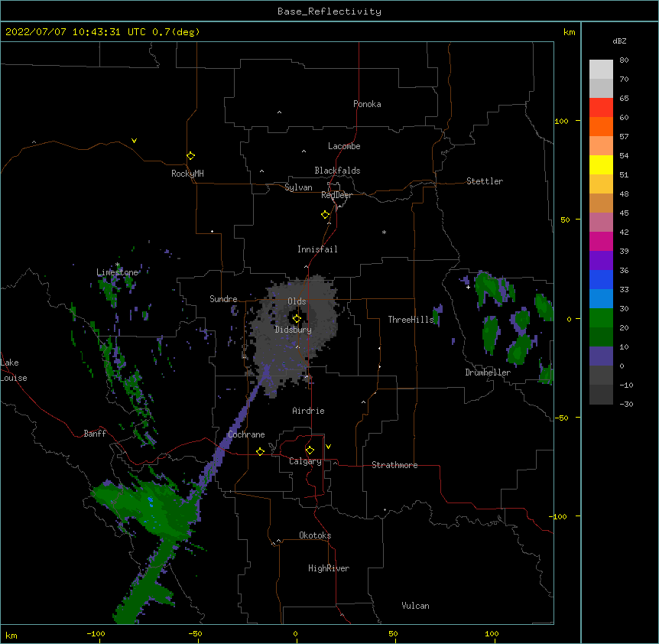
Task: Click the Lake Louise label
Action: (14, 370)
